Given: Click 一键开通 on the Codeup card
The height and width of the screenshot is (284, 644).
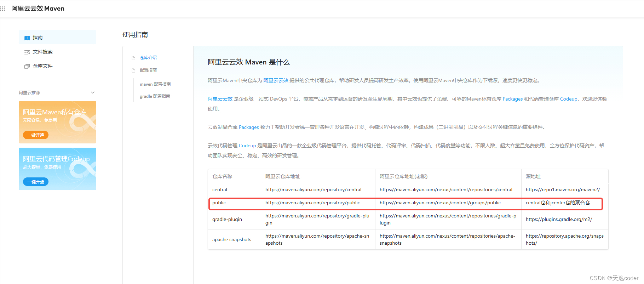Looking at the screenshot, I should tap(36, 182).
